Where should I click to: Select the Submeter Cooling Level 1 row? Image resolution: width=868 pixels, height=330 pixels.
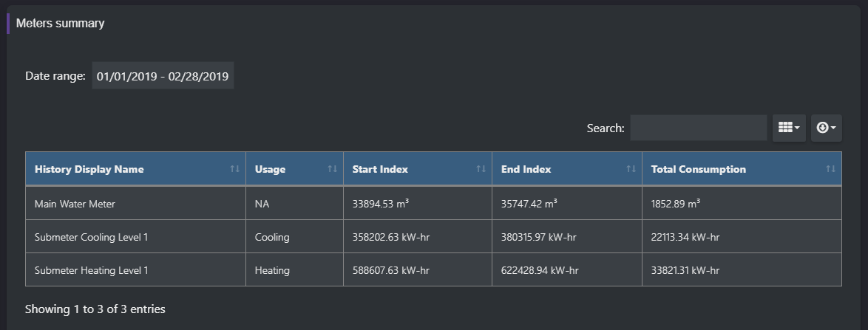click(x=92, y=237)
